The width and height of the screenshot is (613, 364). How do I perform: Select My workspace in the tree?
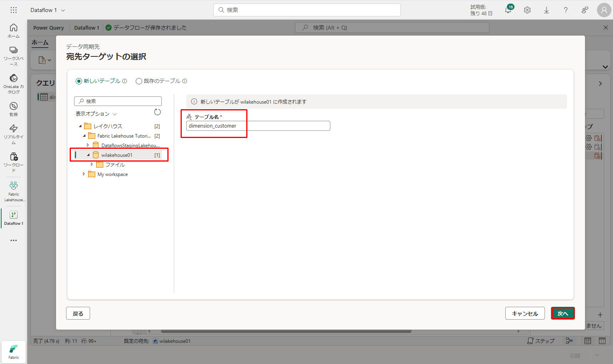click(x=113, y=174)
